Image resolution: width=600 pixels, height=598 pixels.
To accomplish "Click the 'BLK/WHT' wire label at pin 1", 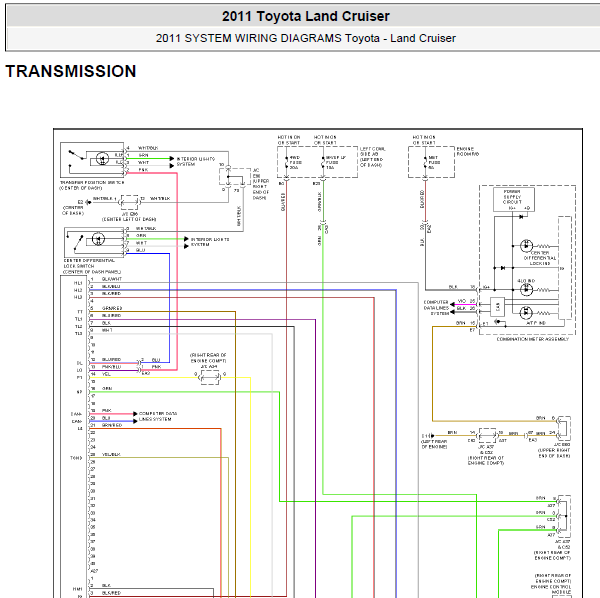I will (x=112, y=279).
